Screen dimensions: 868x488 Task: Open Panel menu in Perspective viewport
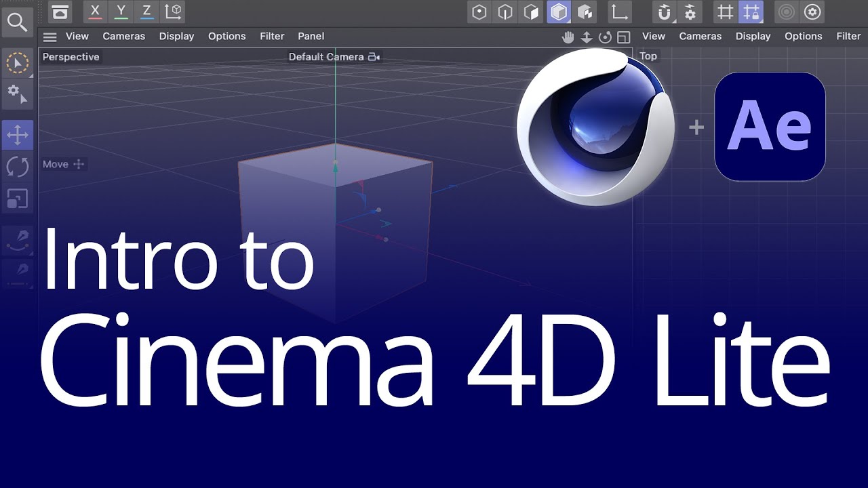click(311, 36)
